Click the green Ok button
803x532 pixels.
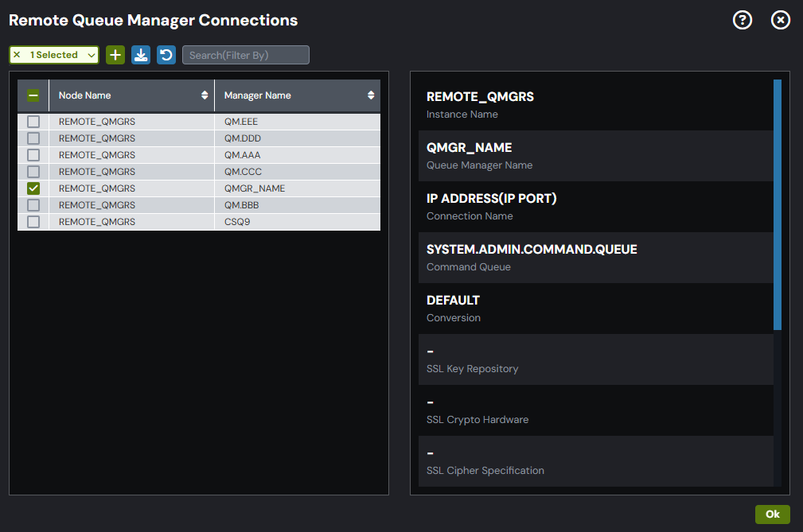(772, 514)
